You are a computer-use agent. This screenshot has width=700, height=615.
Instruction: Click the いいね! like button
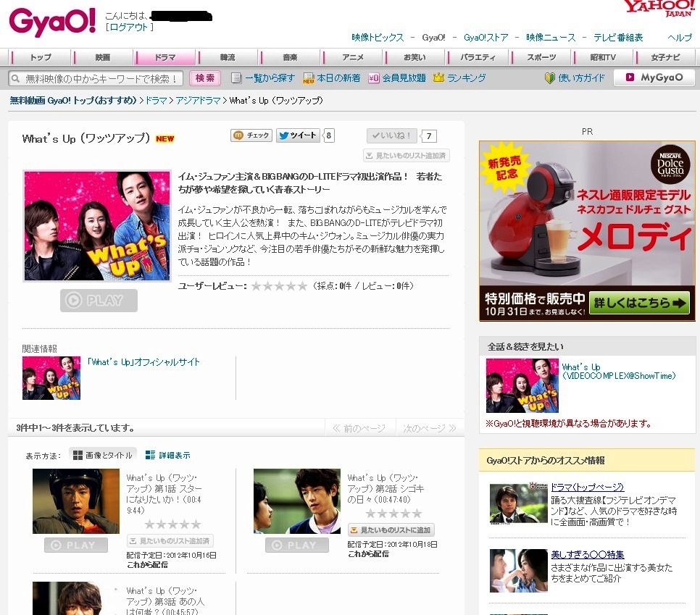[x=391, y=135]
